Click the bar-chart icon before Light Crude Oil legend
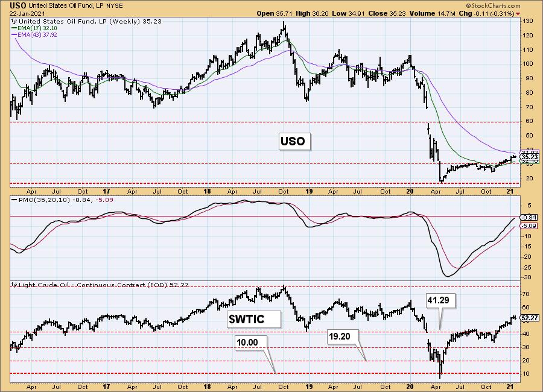 (x=14, y=285)
